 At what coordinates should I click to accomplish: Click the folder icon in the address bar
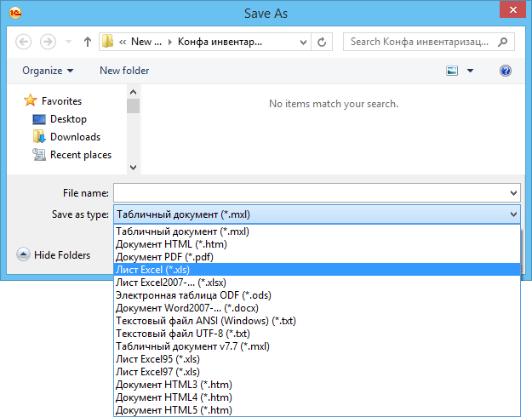[x=107, y=42]
